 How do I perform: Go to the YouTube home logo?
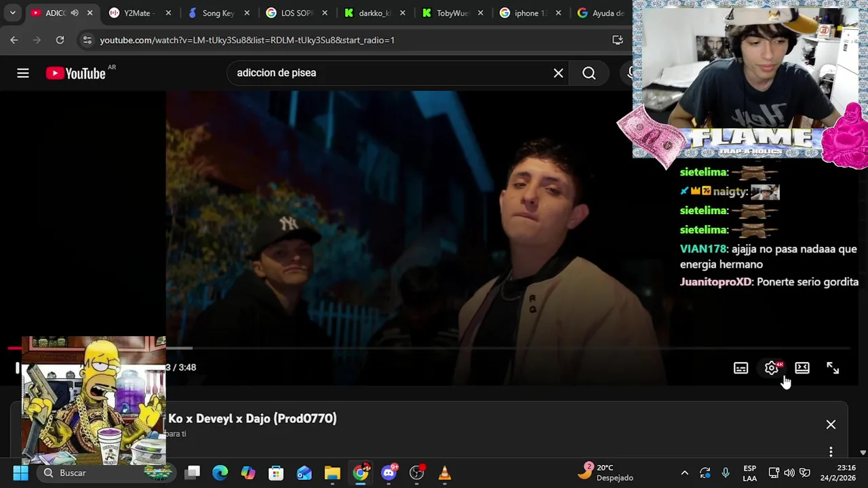click(x=75, y=73)
